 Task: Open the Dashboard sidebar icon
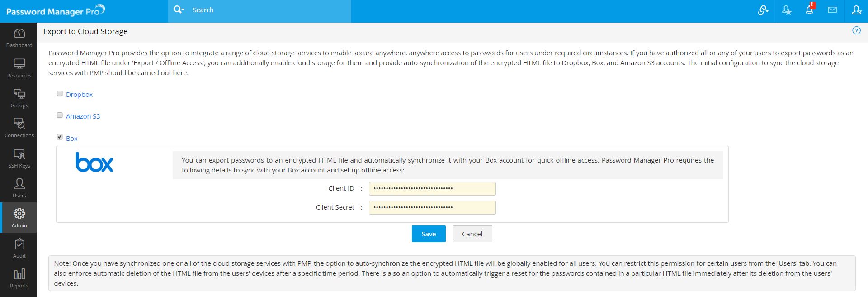[x=19, y=34]
